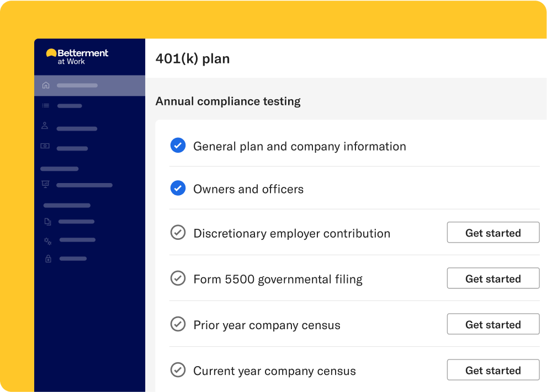Viewport: 547px width, 392px height.
Task: Click the documents icon in sidebar
Action: (x=47, y=222)
